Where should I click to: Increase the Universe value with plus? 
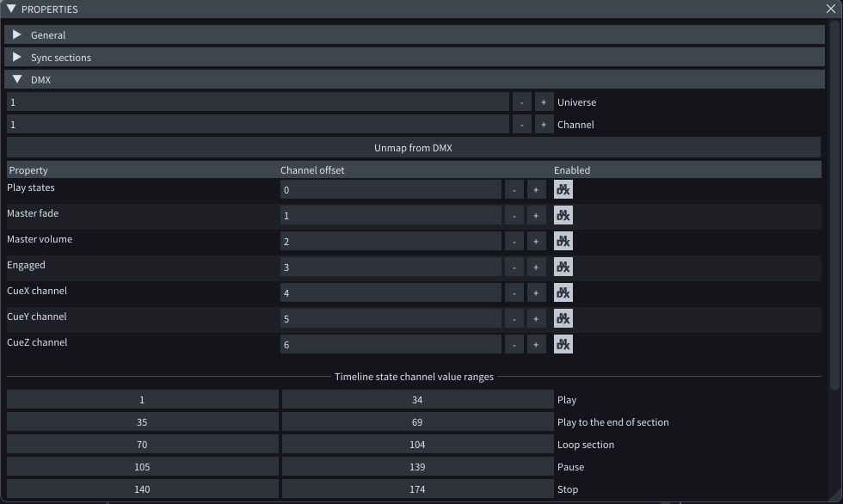point(543,102)
